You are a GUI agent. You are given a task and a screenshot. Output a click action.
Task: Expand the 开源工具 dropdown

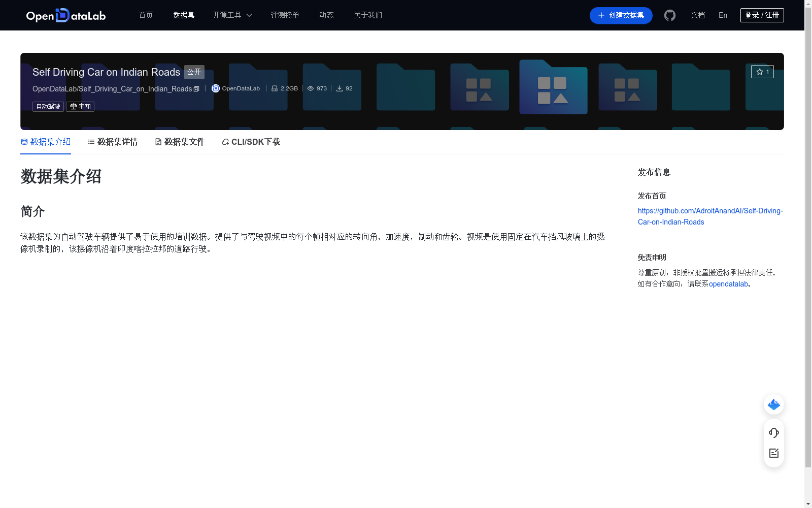(x=232, y=15)
